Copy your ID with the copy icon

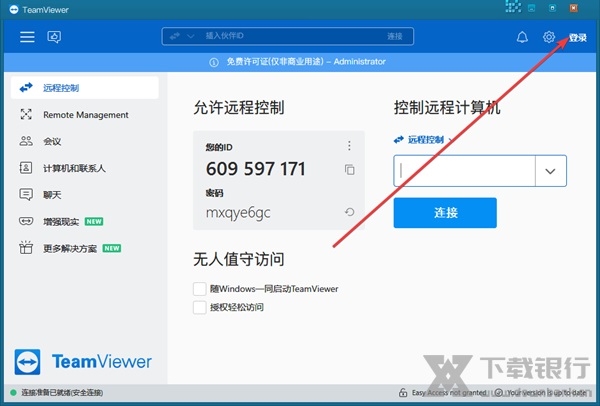(x=349, y=170)
